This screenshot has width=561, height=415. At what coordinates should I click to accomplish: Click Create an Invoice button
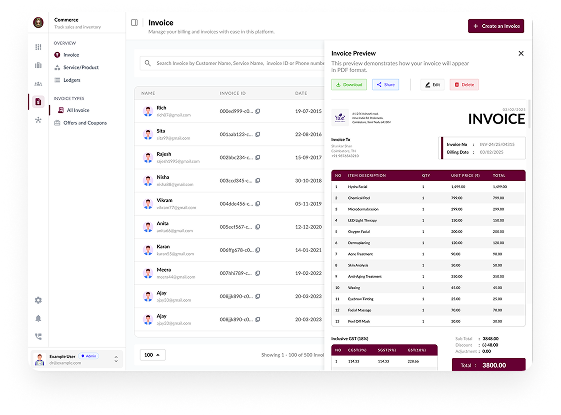[x=496, y=26]
